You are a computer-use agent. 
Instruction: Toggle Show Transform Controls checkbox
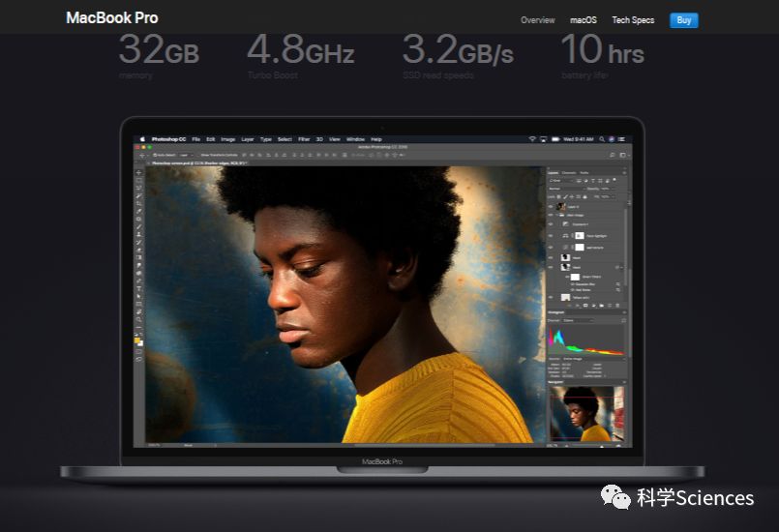197,156
